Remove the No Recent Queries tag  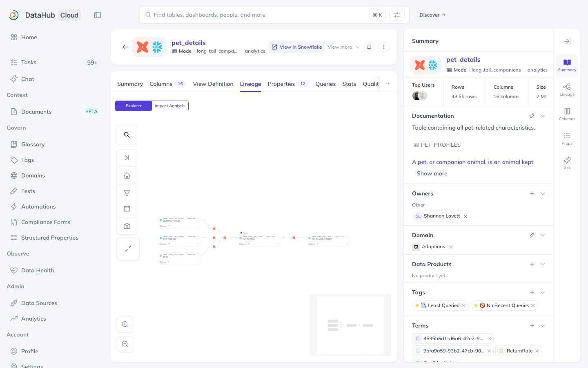tap(533, 305)
